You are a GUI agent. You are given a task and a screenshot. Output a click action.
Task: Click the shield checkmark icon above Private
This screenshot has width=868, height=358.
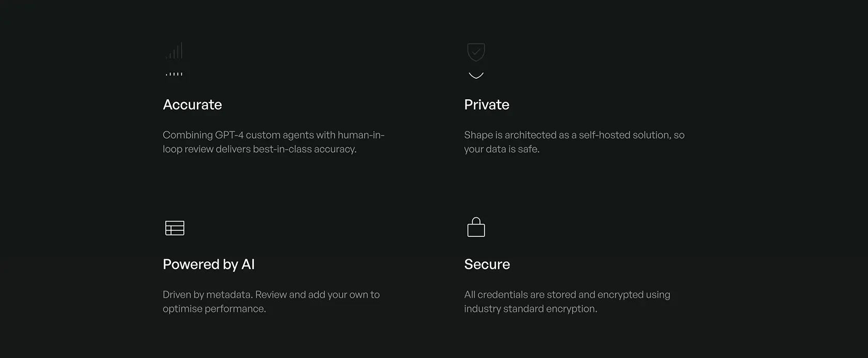click(476, 52)
